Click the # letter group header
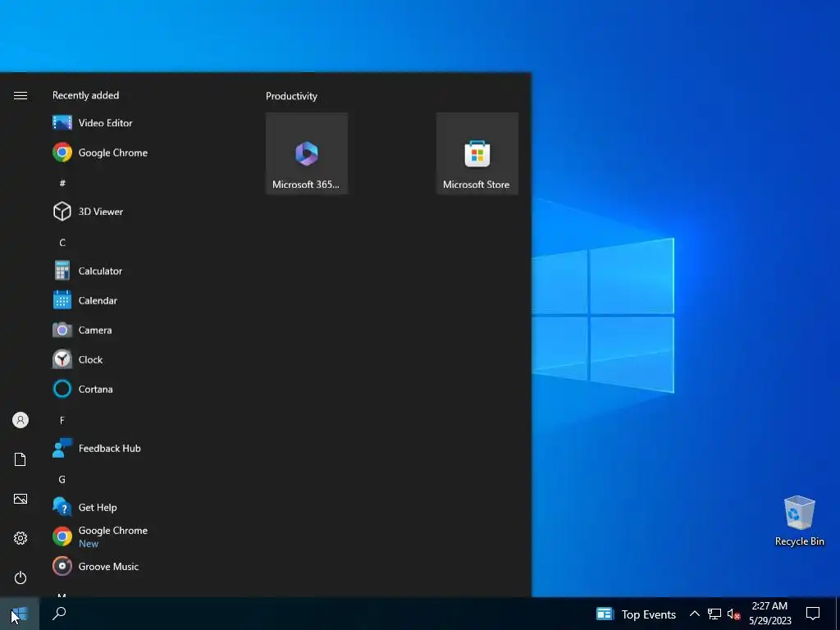840x630 pixels. (62, 183)
